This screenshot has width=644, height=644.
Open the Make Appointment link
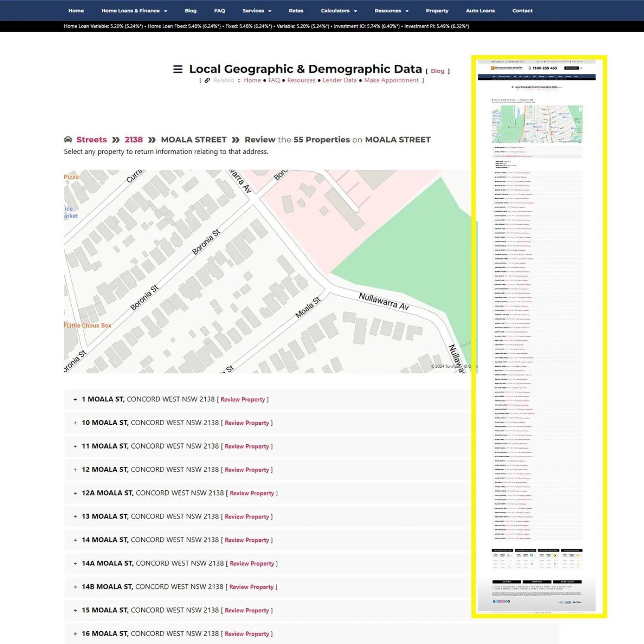click(x=391, y=80)
